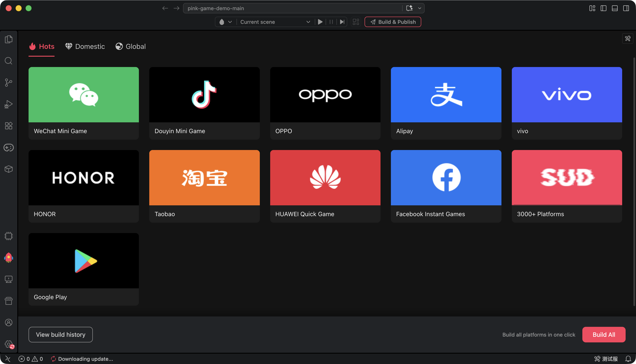The height and width of the screenshot is (364, 636).
Task: Click the Step forward button in toolbar
Action: [x=342, y=22]
